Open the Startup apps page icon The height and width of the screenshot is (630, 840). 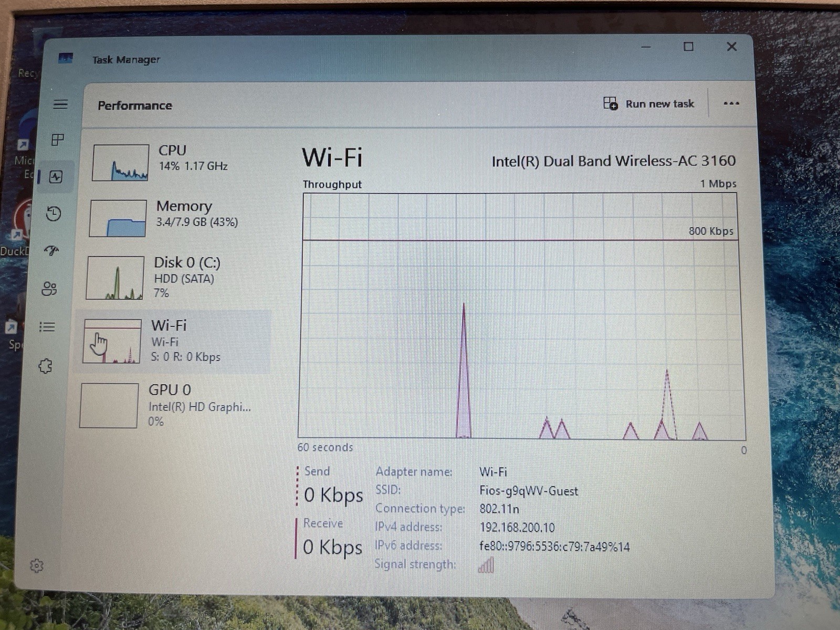click(51, 250)
